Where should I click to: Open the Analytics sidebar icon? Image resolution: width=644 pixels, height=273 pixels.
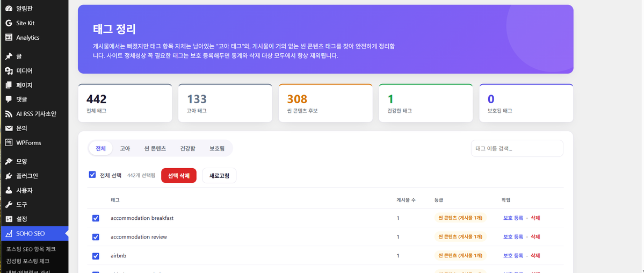tap(9, 38)
